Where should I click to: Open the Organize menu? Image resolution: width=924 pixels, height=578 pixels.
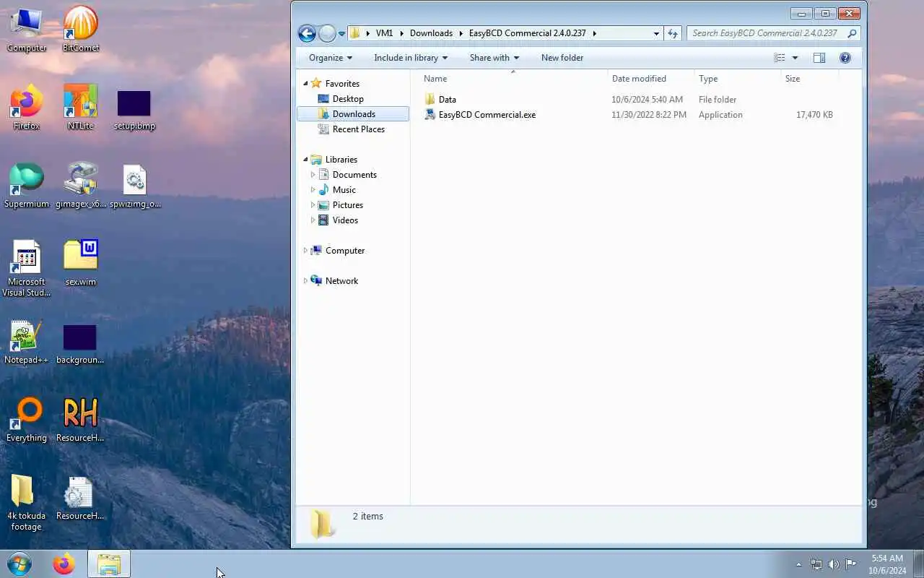(x=331, y=58)
